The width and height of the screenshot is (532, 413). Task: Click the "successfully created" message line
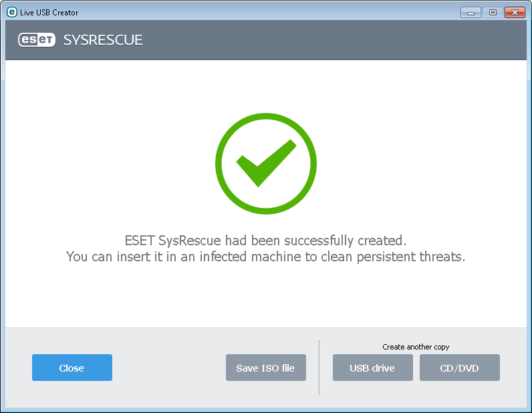pyautogui.click(x=265, y=240)
